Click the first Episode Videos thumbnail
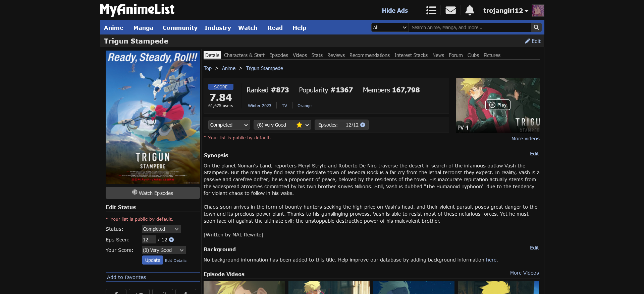644x294 pixels. (x=244, y=288)
